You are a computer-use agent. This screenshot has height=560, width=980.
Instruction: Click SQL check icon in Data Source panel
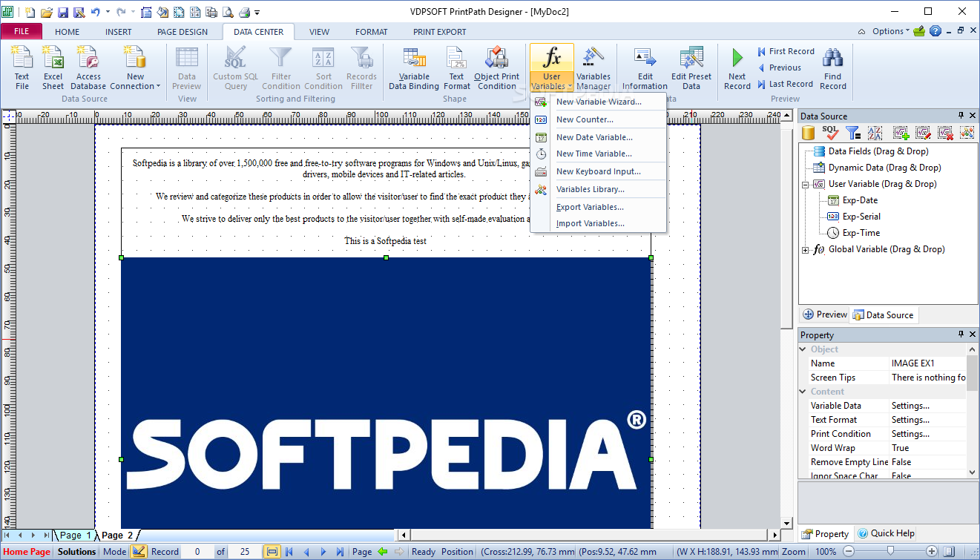tap(831, 133)
